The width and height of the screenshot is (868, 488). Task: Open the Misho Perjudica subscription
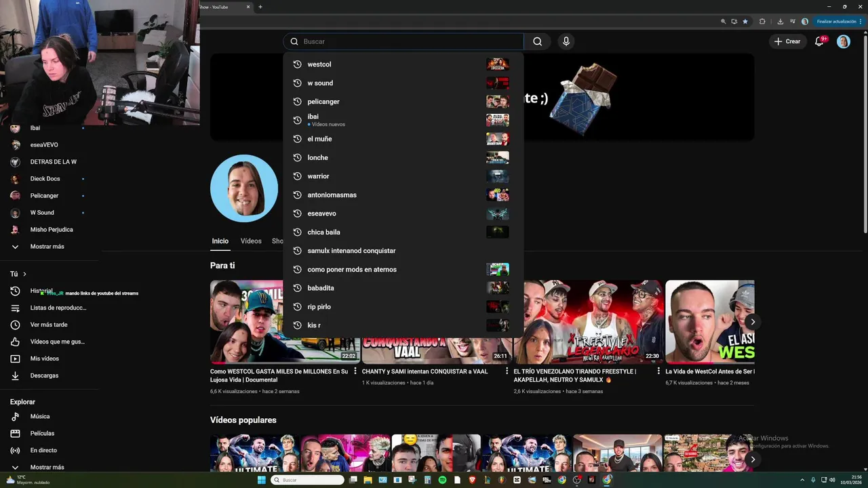(49, 230)
